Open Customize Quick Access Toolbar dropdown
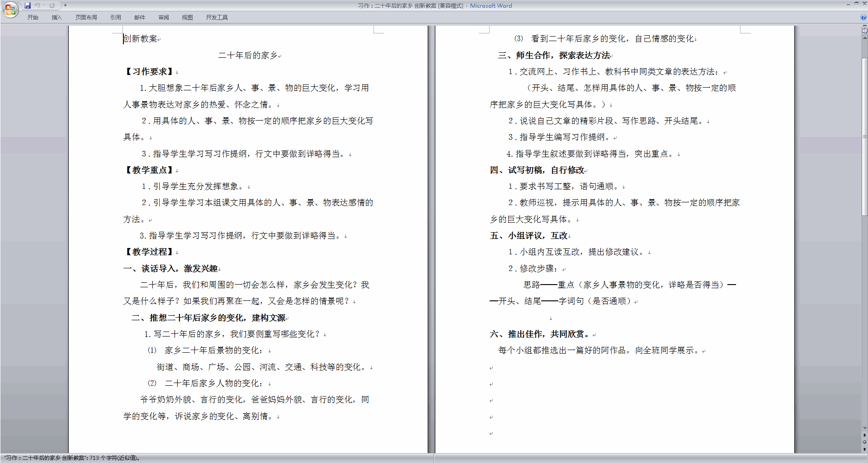The image size is (868, 463). click(x=65, y=5)
